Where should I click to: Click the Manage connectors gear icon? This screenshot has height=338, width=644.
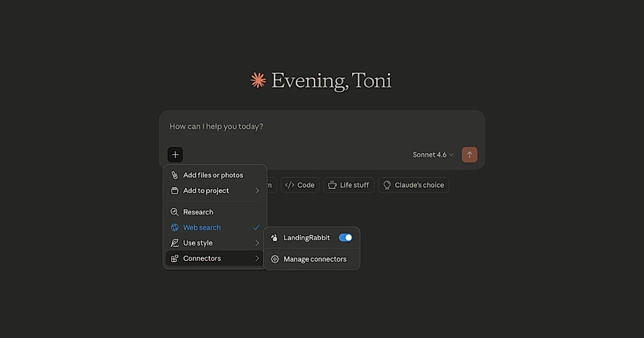(275, 259)
